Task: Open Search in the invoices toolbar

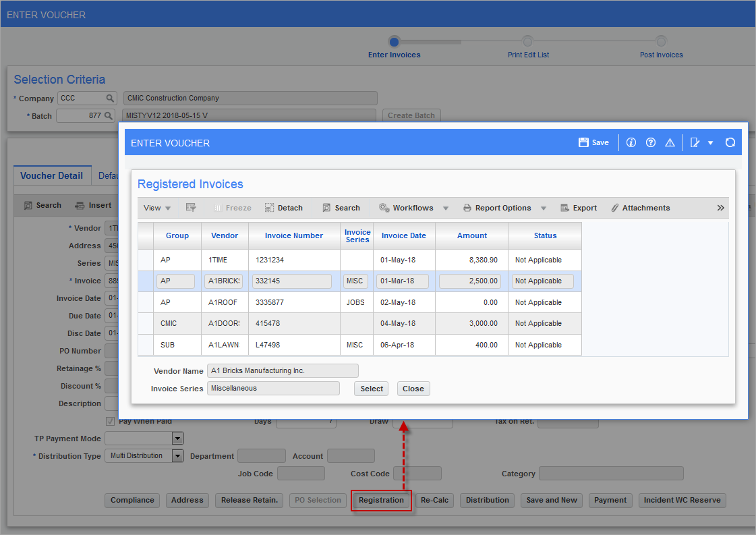Action: pos(341,208)
